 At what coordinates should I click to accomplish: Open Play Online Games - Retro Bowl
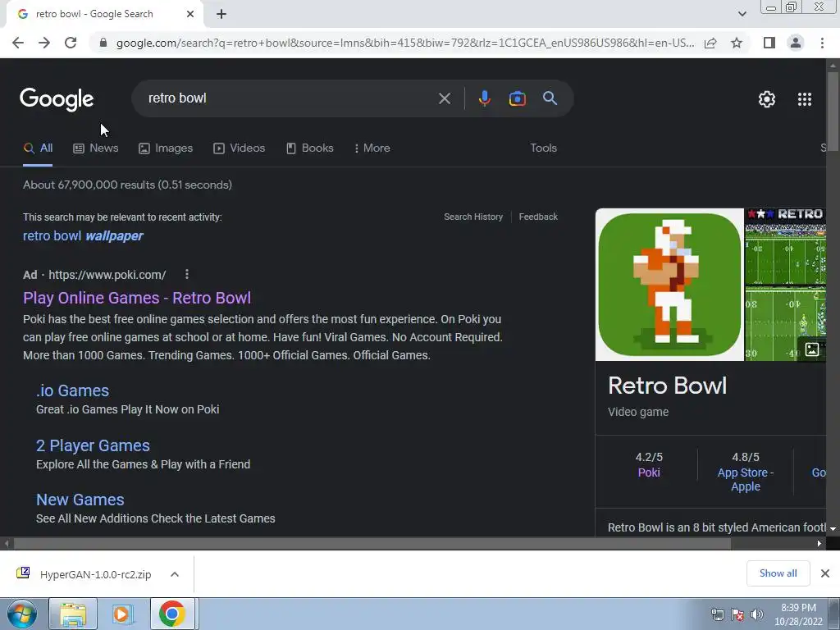[137, 298]
